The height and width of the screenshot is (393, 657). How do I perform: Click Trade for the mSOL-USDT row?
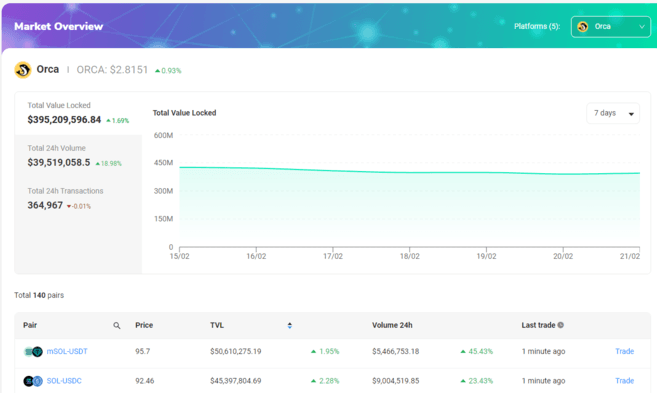click(x=624, y=352)
